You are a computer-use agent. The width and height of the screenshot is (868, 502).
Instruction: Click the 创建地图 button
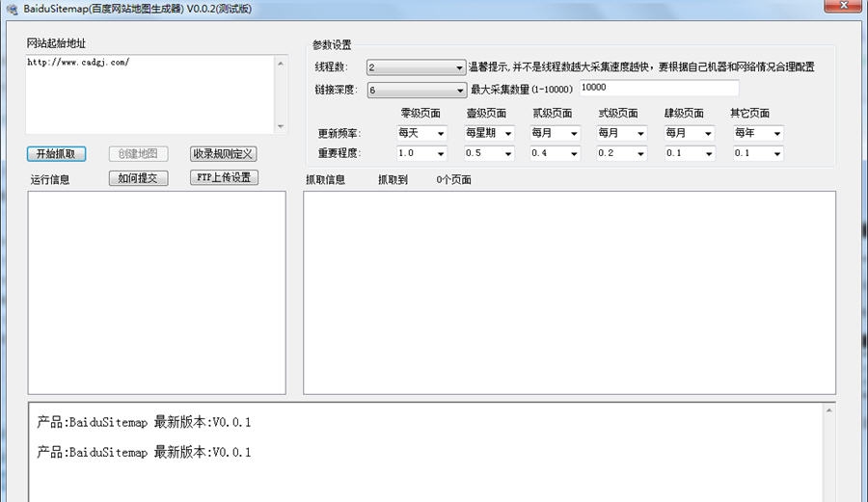138,154
